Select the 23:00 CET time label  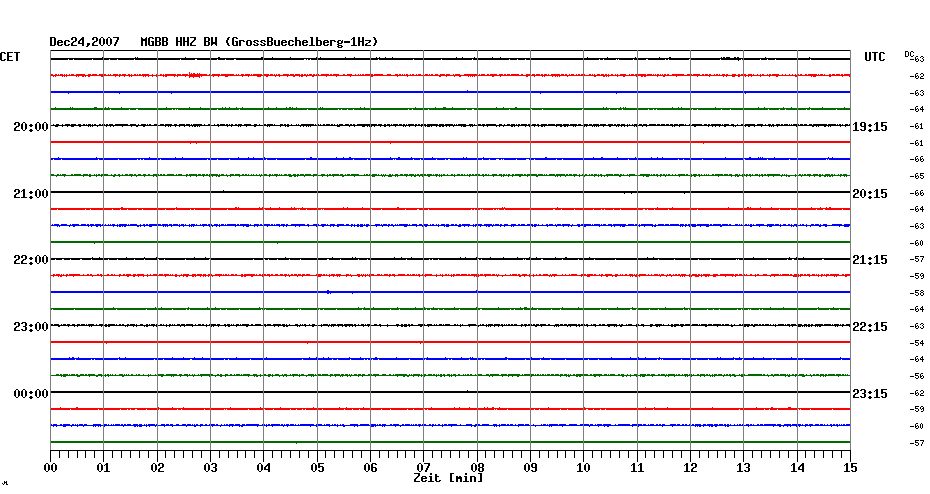pyautogui.click(x=31, y=327)
